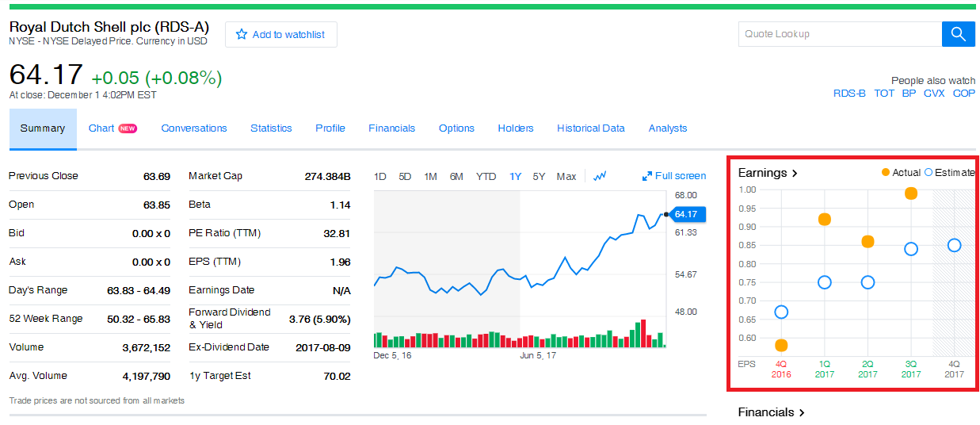Go to the Analysts tab
980x425 pixels.
pos(668,128)
